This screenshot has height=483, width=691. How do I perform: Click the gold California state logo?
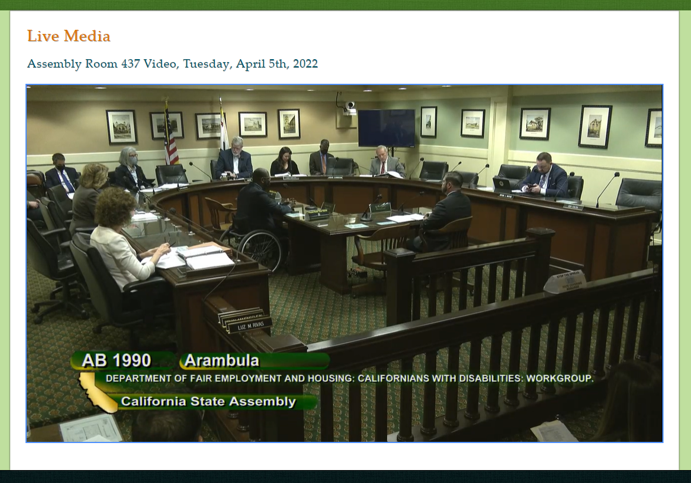tap(97, 393)
